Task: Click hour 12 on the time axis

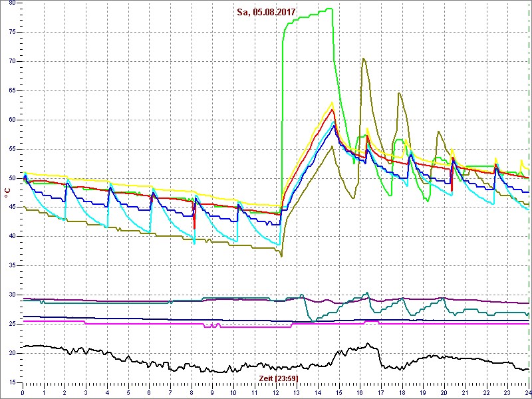Action: pos(276,392)
